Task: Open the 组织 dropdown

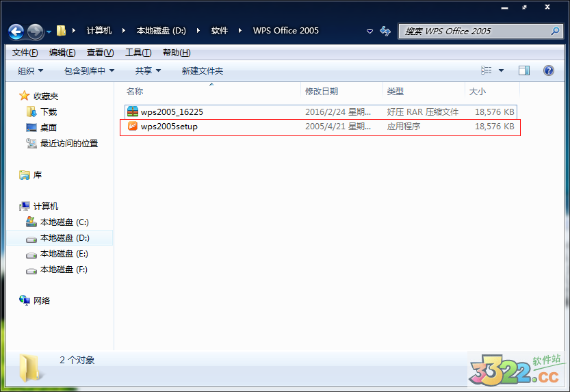Action: [x=30, y=71]
